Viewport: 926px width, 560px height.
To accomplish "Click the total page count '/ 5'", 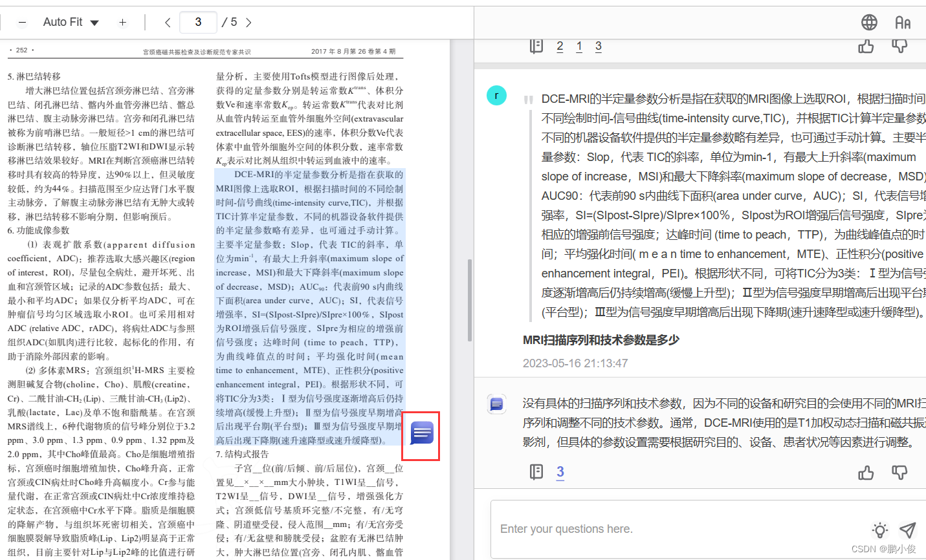I will click(x=230, y=22).
